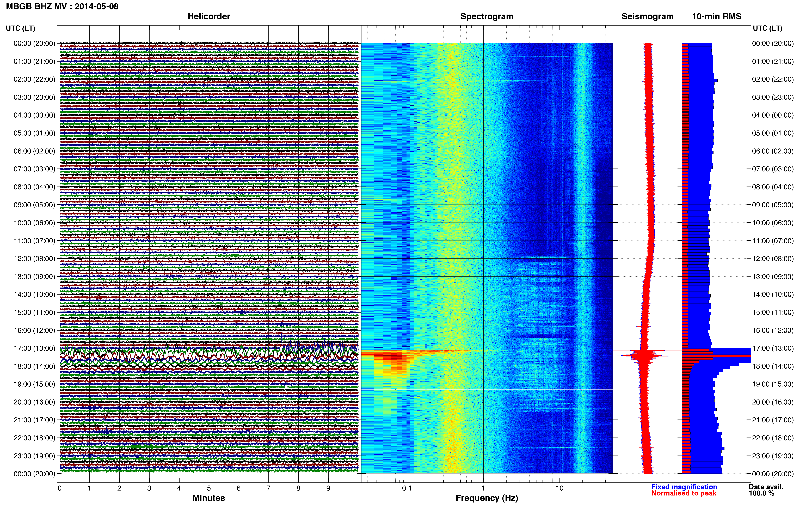Screen dimensions: 812x508
Task: Click the 'Fixed magnification' legend text
Action: tap(684, 487)
